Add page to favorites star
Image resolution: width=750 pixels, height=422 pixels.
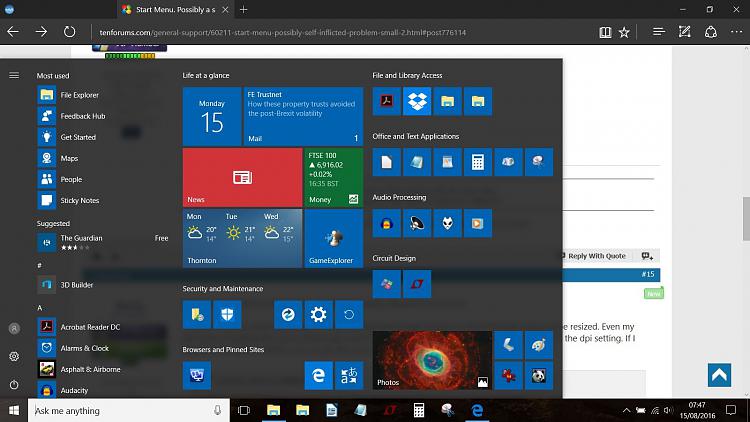tap(624, 32)
